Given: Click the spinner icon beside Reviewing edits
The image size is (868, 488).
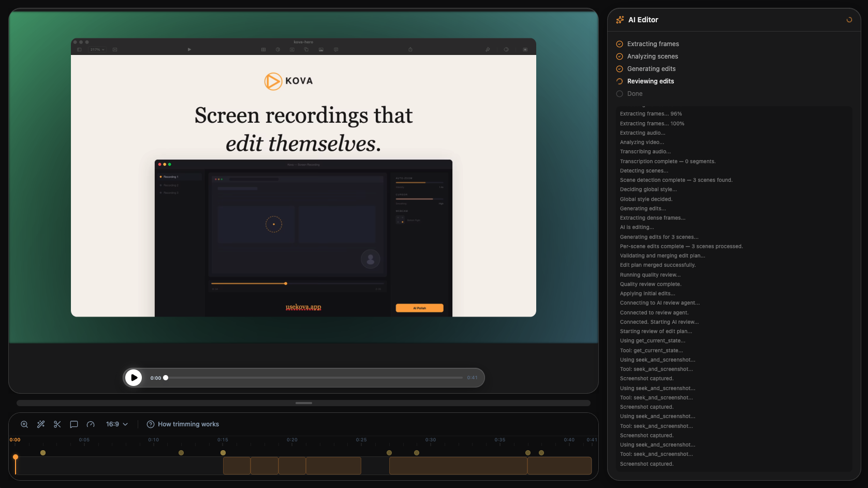Looking at the screenshot, I should [x=620, y=81].
